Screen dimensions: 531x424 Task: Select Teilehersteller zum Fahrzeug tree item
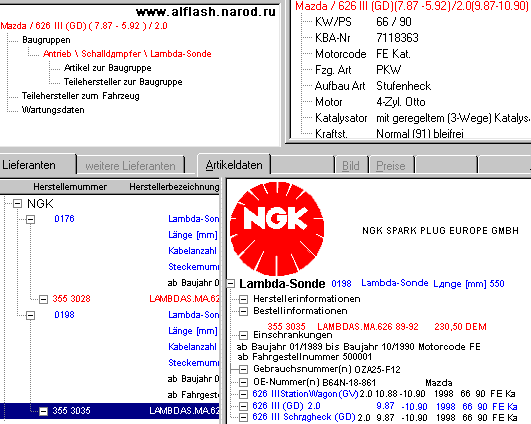81,96
